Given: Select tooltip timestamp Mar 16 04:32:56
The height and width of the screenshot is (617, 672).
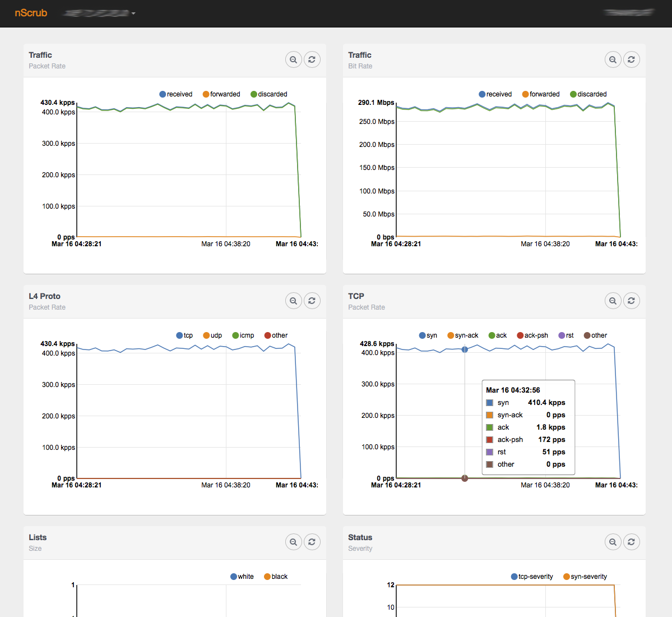Looking at the screenshot, I should coord(513,390).
